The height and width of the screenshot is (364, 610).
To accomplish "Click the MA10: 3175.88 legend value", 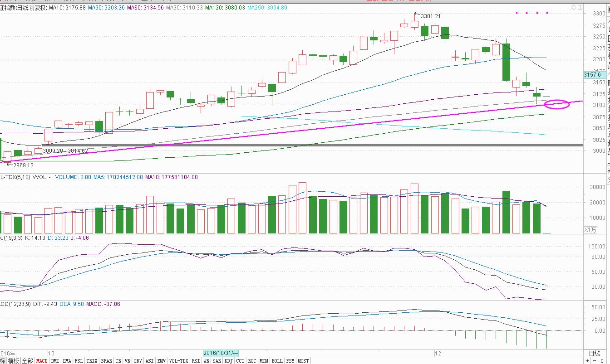I will (x=67, y=8).
